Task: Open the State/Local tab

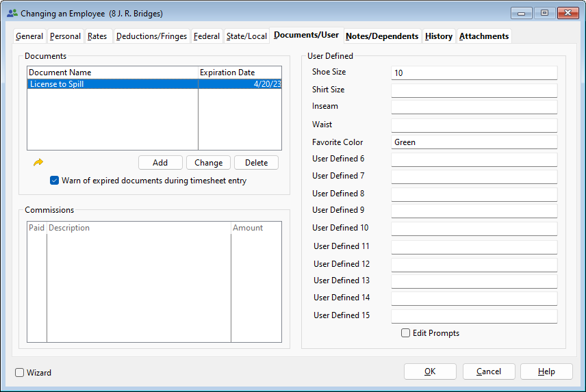Action: pos(246,36)
